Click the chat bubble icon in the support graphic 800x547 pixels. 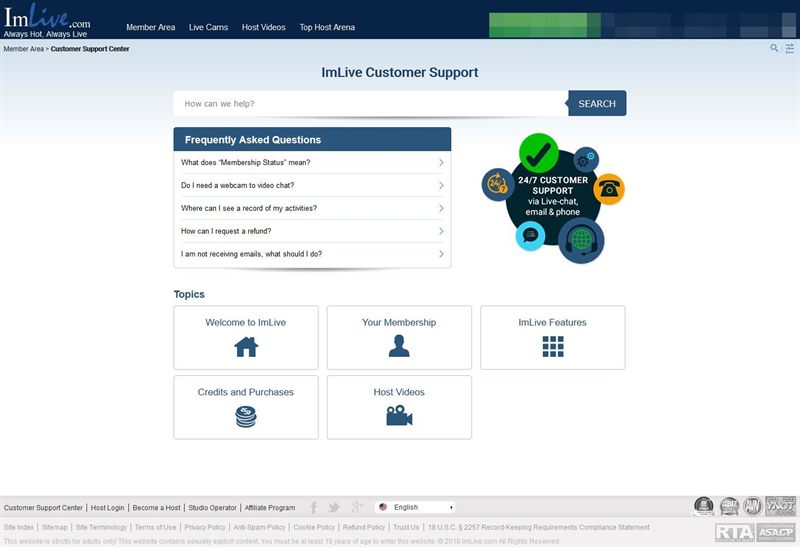click(x=530, y=236)
